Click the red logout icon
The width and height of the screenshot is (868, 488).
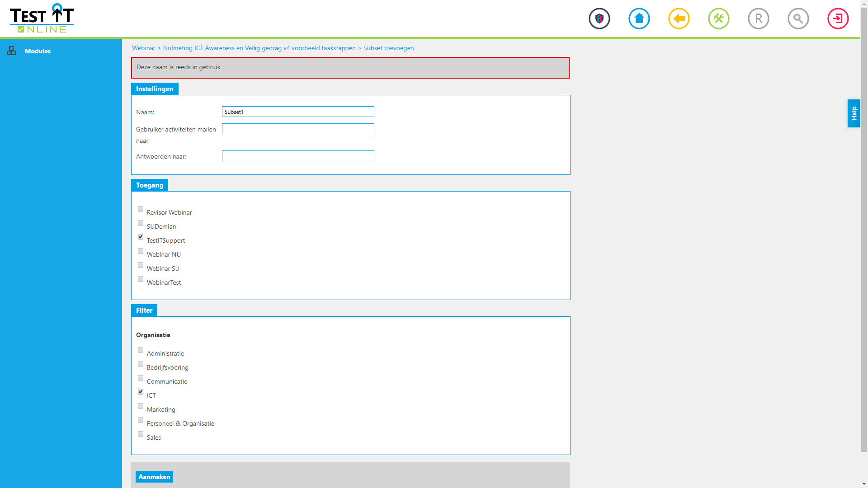[838, 19]
